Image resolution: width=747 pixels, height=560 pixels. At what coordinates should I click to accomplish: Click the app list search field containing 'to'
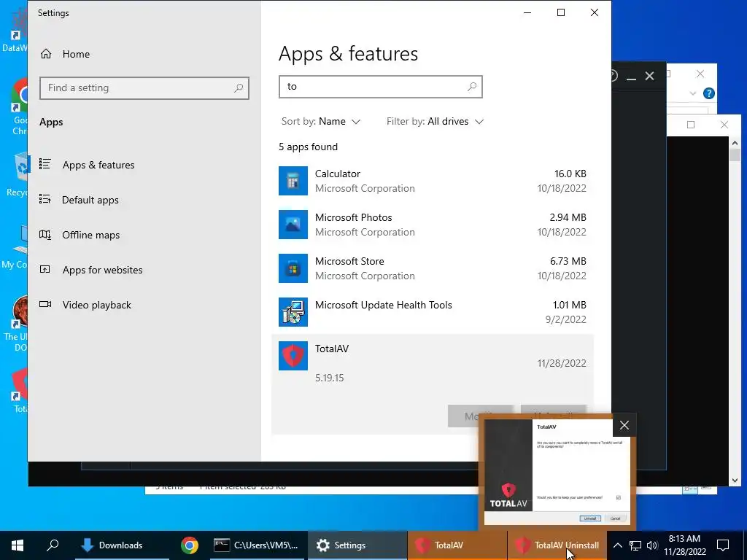pos(381,87)
